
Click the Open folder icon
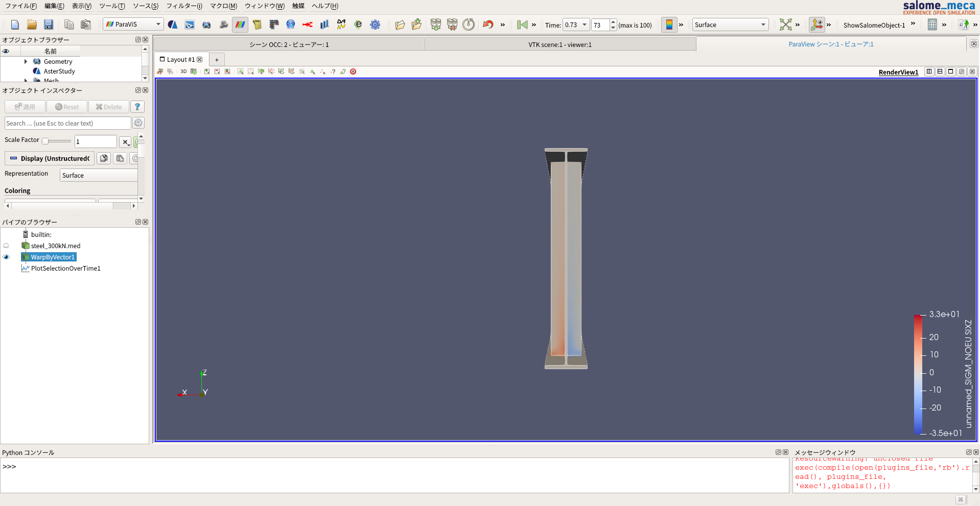[x=32, y=25]
